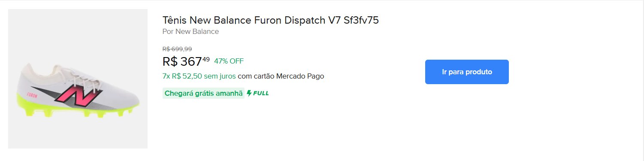Click the struck-through R$ 699,99 original price
The width and height of the screenshot is (644, 161).
coord(177,49)
